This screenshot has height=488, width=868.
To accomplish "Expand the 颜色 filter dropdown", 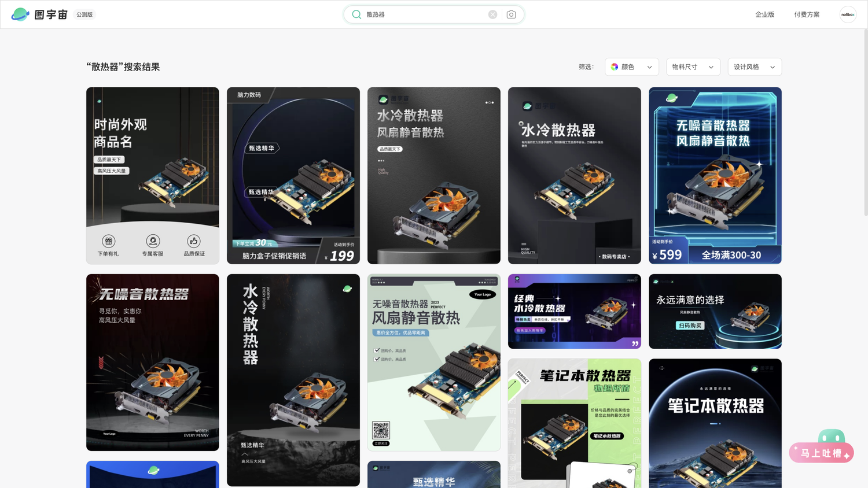I will (632, 67).
